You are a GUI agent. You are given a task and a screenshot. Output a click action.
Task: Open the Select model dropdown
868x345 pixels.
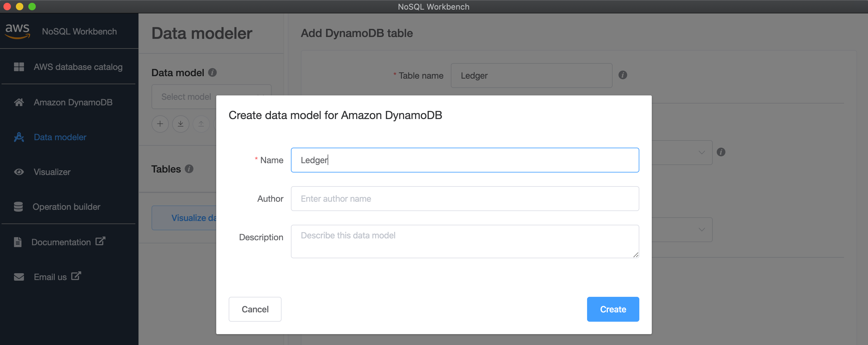pos(184,97)
